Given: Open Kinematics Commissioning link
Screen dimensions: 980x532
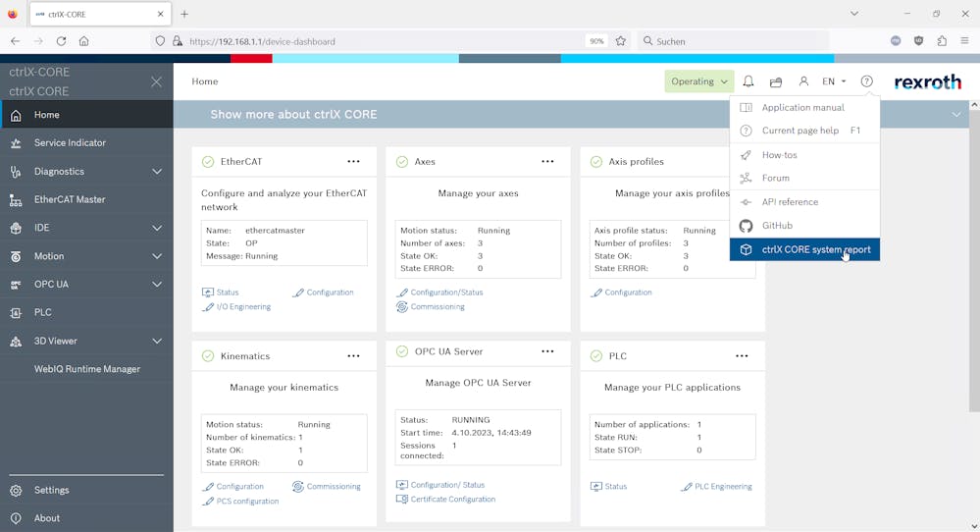Looking at the screenshot, I should (x=327, y=487).
